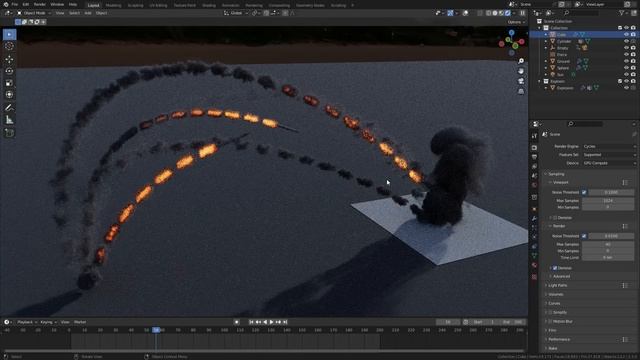The image size is (640, 360).
Task: Open Global transform orientation dropdown
Action: click(236, 13)
